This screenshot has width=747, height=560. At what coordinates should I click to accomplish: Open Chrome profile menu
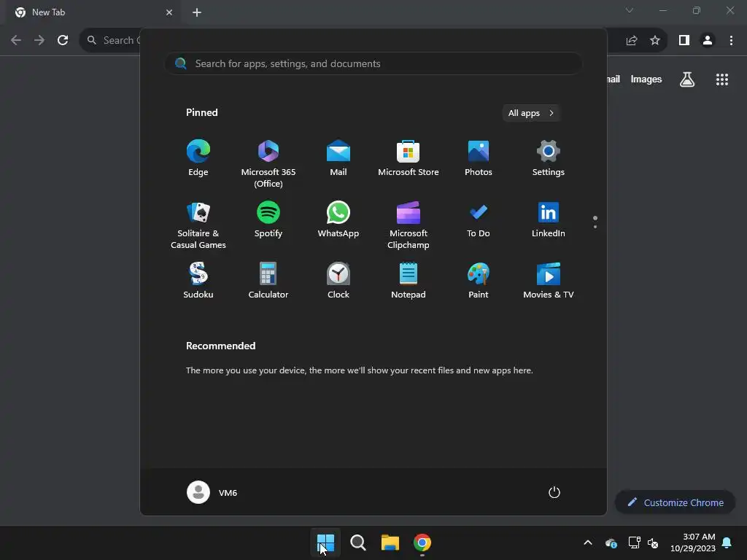[708, 40]
